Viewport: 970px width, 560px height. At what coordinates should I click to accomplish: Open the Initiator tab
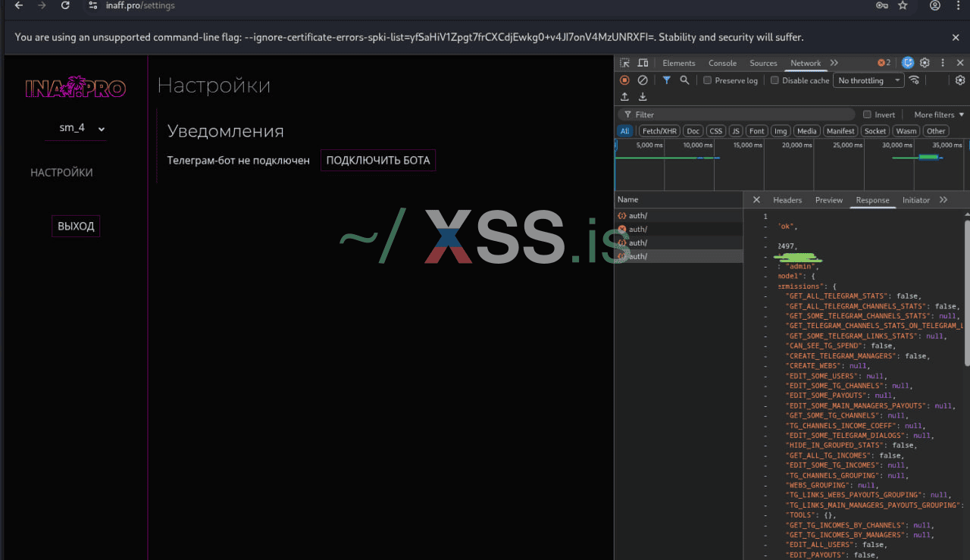(x=916, y=200)
